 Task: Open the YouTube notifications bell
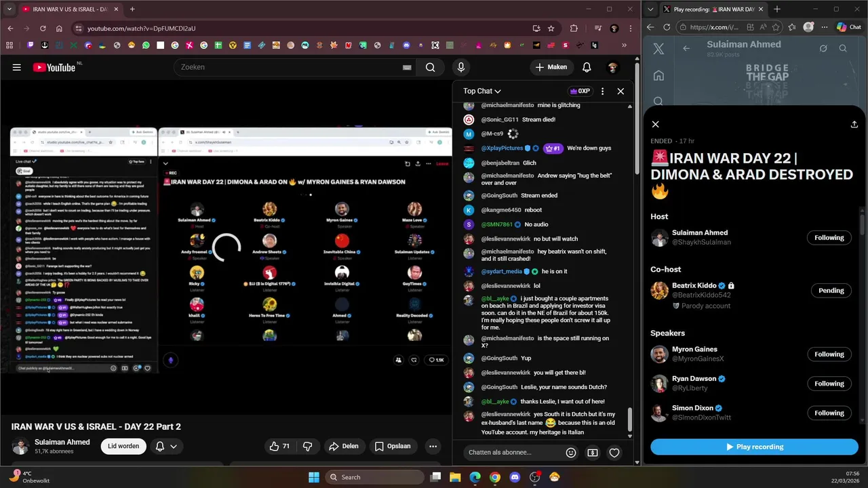(x=587, y=67)
